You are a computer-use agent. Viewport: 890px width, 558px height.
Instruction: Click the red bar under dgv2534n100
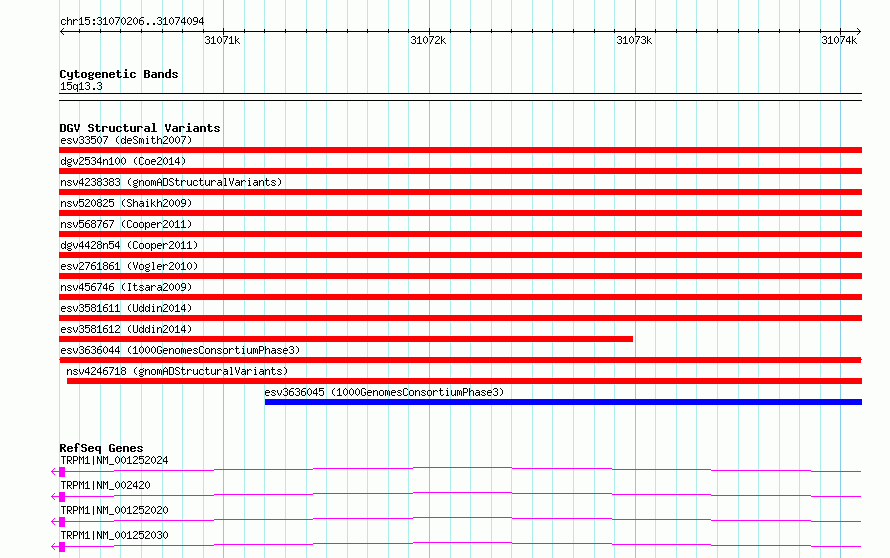(460, 171)
